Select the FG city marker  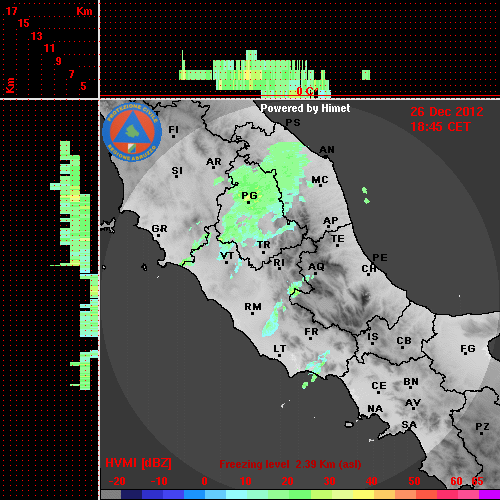465,355
